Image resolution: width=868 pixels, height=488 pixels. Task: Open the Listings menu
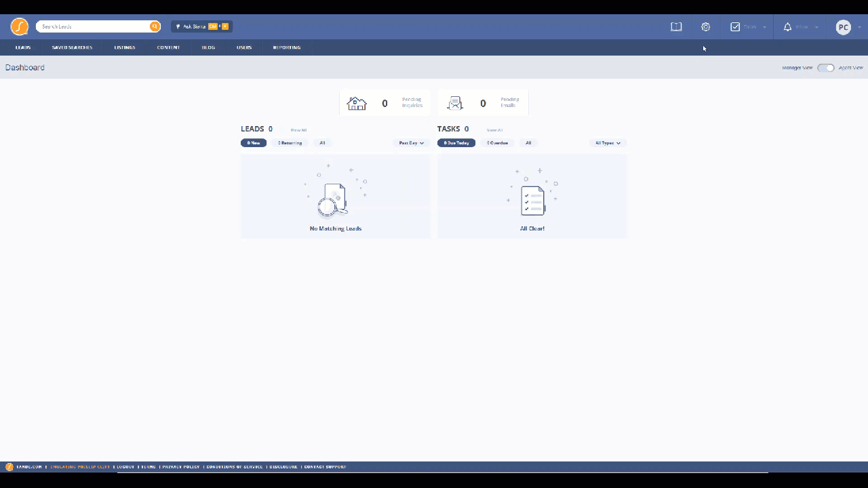click(x=125, y=47)
